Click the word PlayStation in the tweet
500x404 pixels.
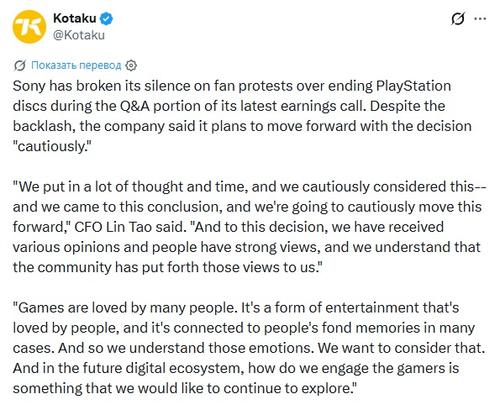pos(413,86)
